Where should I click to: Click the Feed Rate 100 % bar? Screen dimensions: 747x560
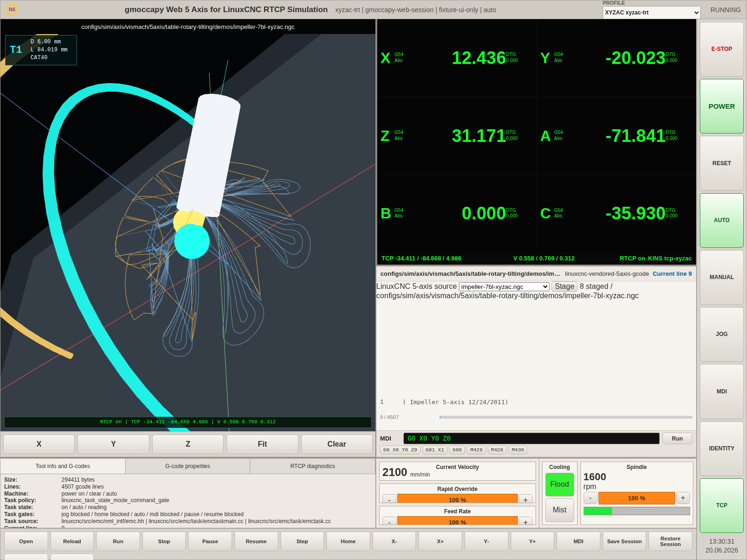pyautogui.click(x=458, y=521)
